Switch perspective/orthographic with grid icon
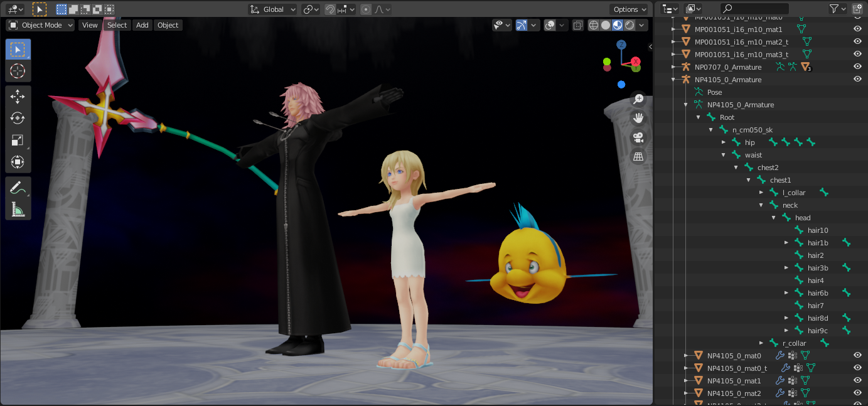Screen dimensions: 868x406 coord(638,157)
